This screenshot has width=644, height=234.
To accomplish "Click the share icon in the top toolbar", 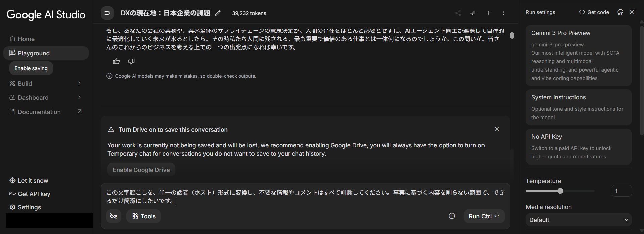I will (x=458, y=13).
